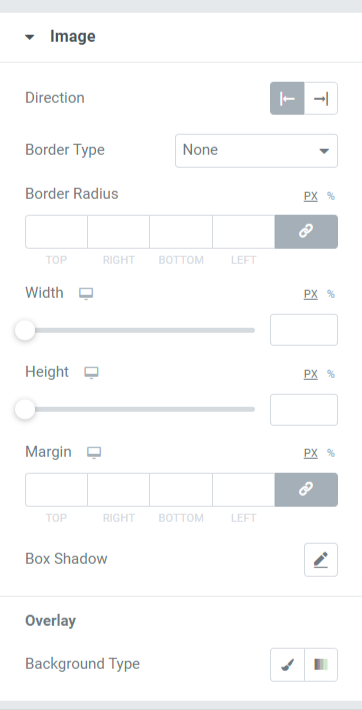The image size is (362, 710).
Task: Click the Width slider handle
Action: coord(25,330)
